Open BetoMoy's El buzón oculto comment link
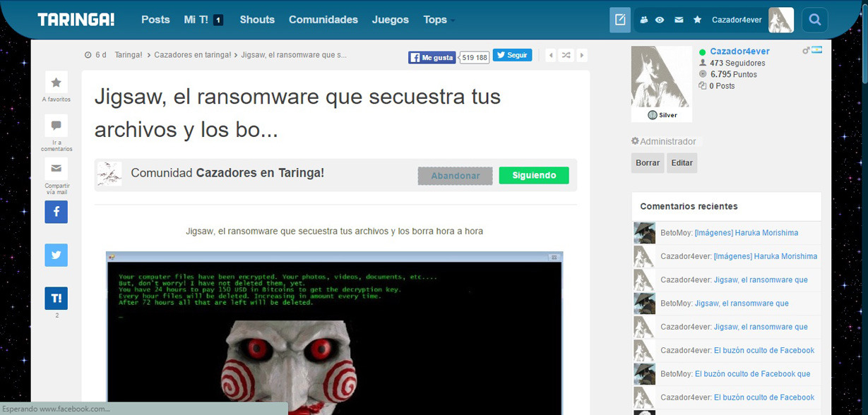 click(x=753, y=374)
